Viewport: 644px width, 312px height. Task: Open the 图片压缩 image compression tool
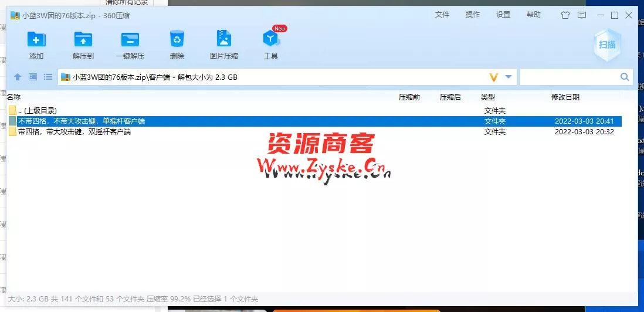click(x=223, y=40)
